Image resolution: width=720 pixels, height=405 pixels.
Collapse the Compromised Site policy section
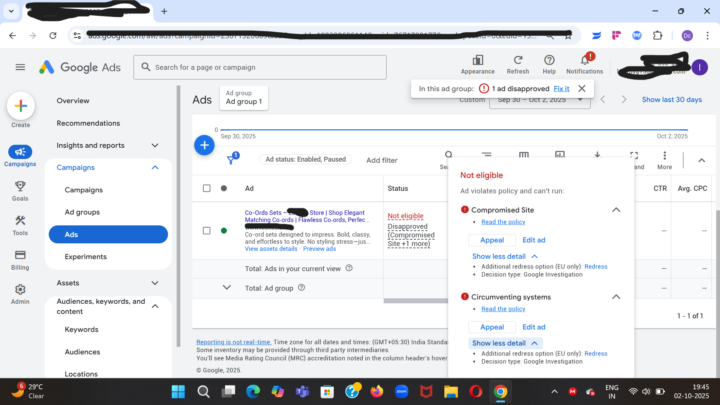(x=616, y=210)
